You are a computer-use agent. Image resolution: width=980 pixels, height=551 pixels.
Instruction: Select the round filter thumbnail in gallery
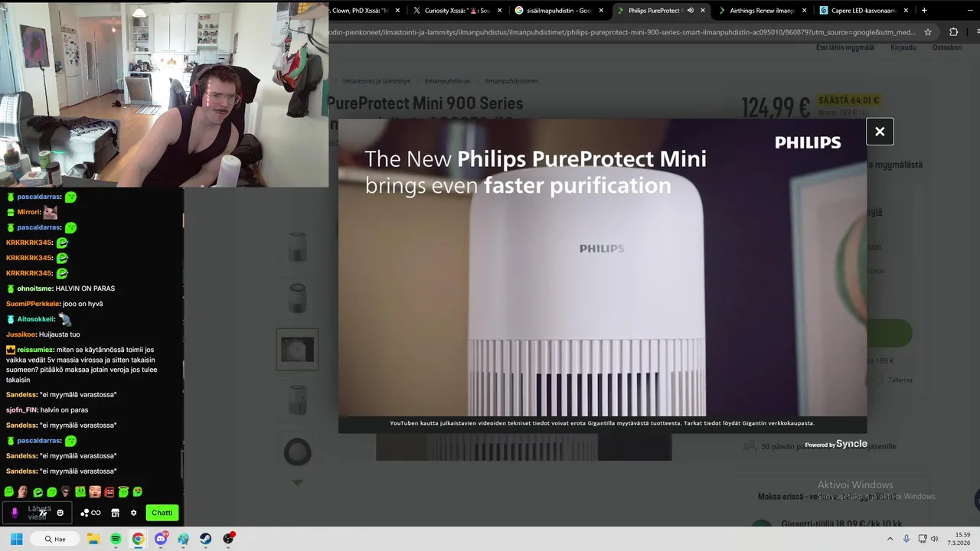click(297, 452)
